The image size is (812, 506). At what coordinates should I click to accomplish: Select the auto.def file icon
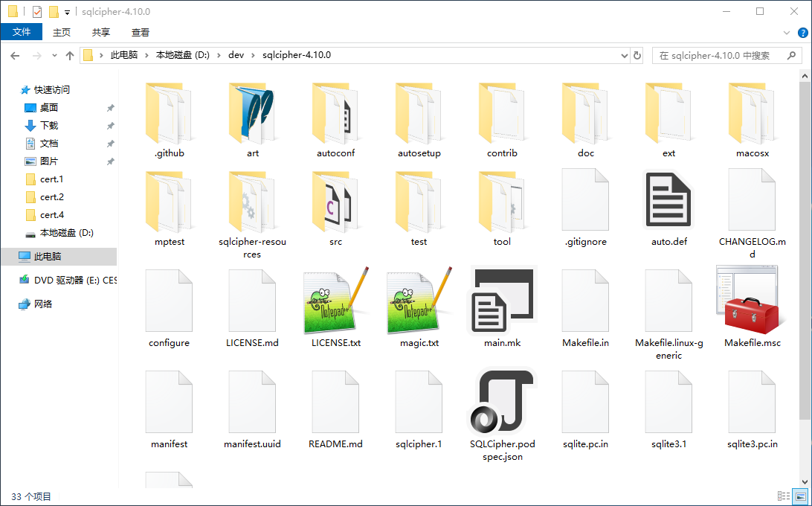click(x=668, y=200)
